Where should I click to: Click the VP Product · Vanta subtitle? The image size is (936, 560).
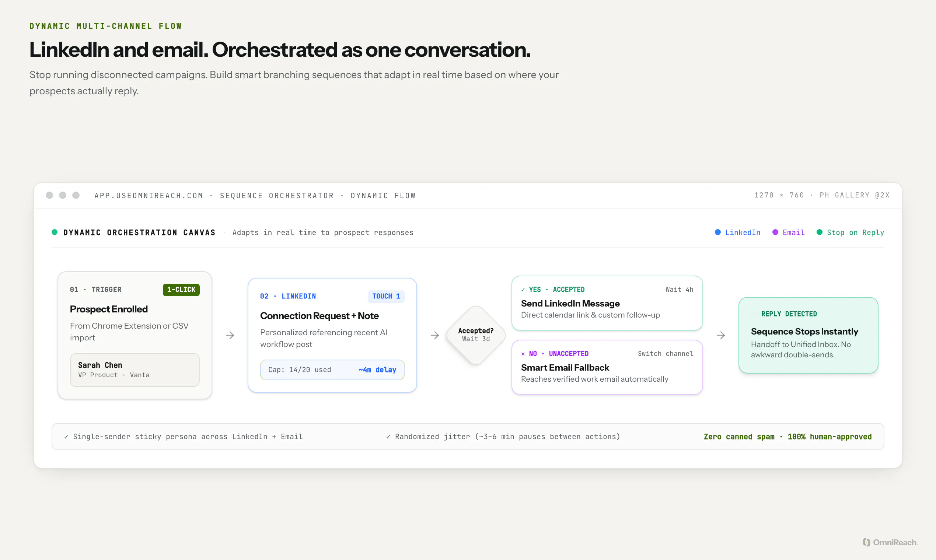click(x=113, y=375)
